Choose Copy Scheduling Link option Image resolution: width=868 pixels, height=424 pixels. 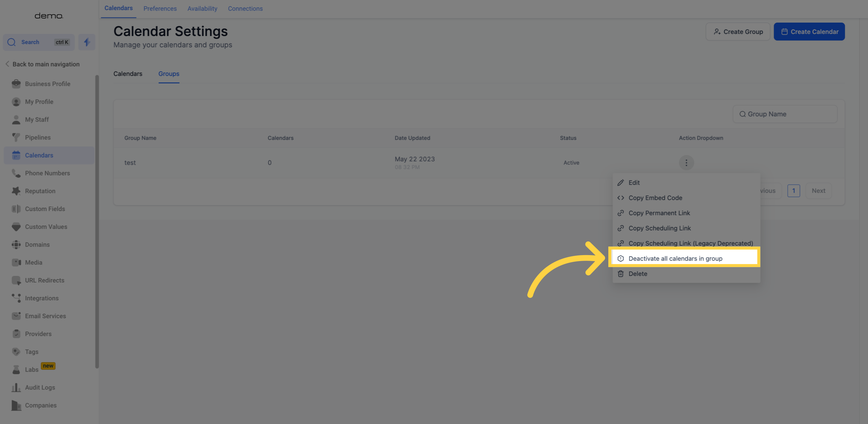pyautogui.click(x=686, y=228)
